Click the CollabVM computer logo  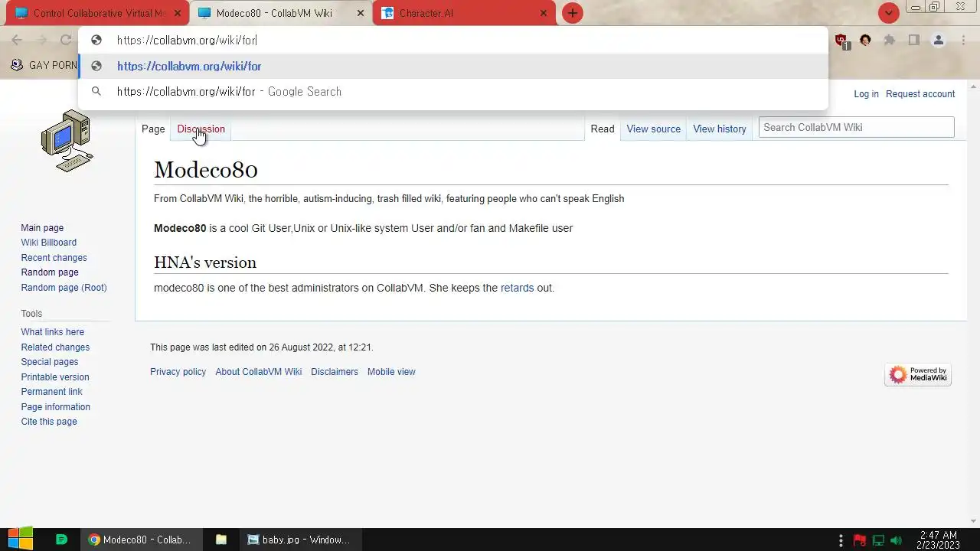tap(67, 141)
